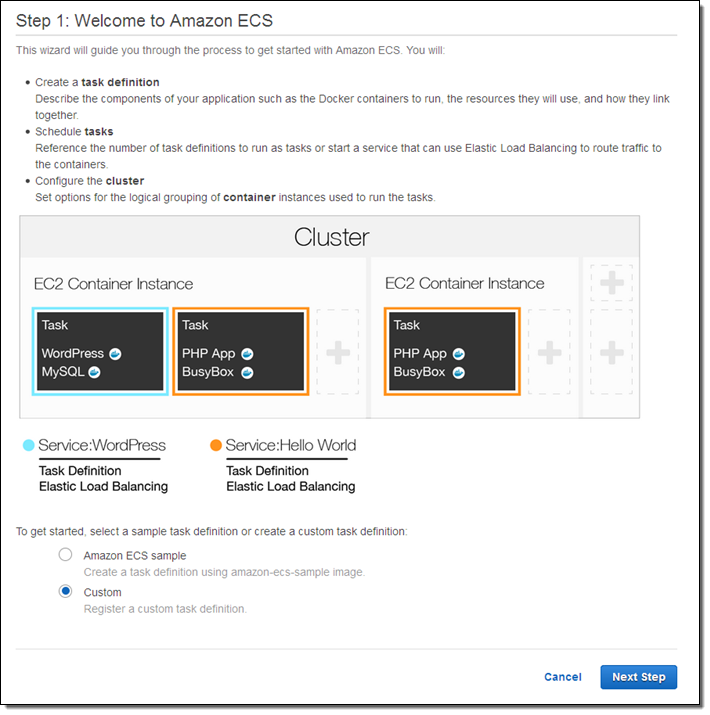Click the plus placeholder in second container instance
Viewport: 710px width, 715px height.
click(x=549, y=352)
